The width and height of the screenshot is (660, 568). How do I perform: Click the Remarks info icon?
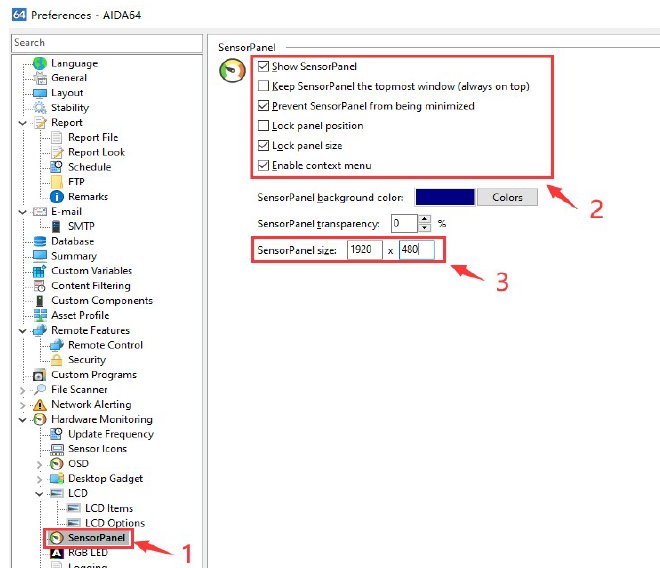pyautogui.click(x=56, y=197)
